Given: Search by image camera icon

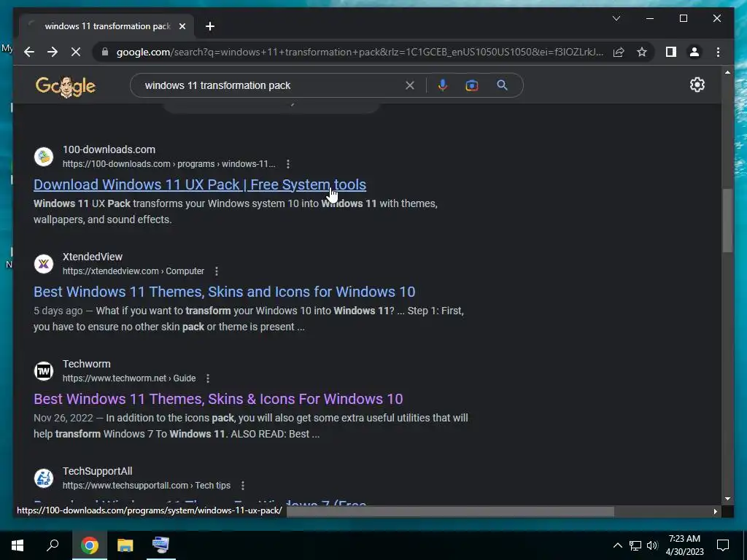Looking at the screenshot, I should 472,85.
